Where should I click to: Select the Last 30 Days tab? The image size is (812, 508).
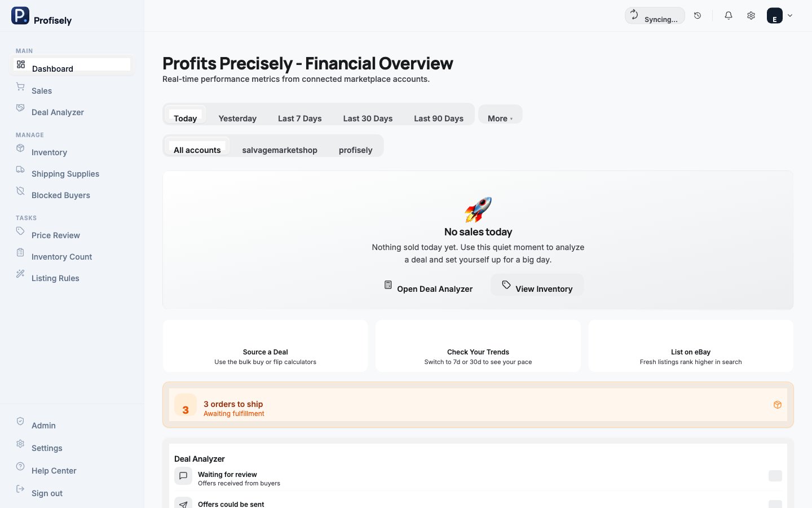click(x=368, y=118)
